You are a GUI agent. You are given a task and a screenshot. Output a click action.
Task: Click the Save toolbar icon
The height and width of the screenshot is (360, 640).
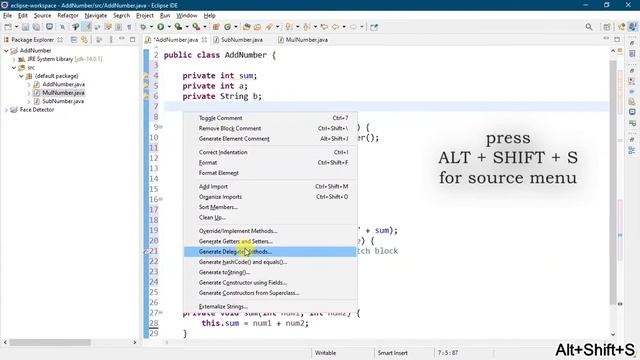pos(25,27)
